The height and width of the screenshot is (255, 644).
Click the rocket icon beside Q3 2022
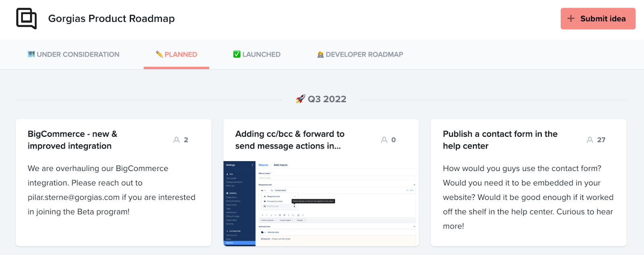tap(301, 99)
